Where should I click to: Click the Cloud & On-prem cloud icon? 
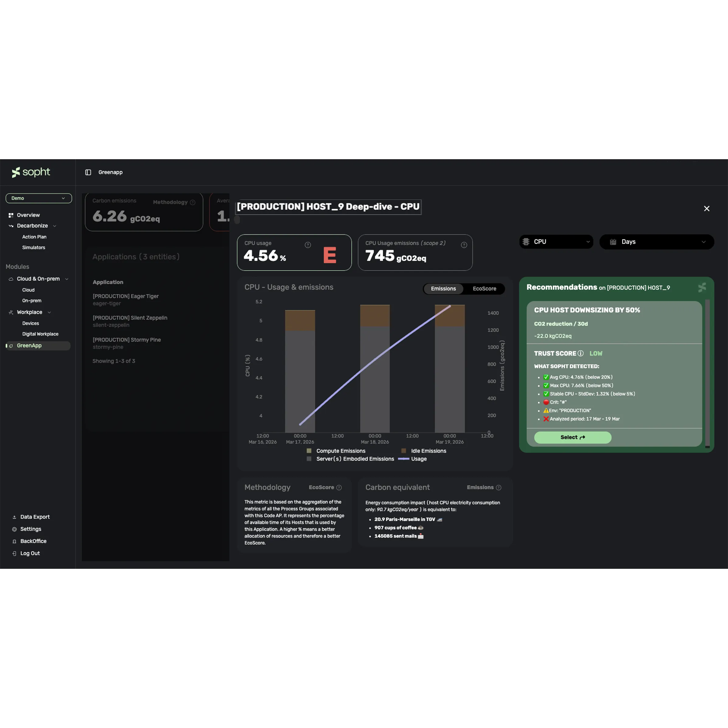11,279
